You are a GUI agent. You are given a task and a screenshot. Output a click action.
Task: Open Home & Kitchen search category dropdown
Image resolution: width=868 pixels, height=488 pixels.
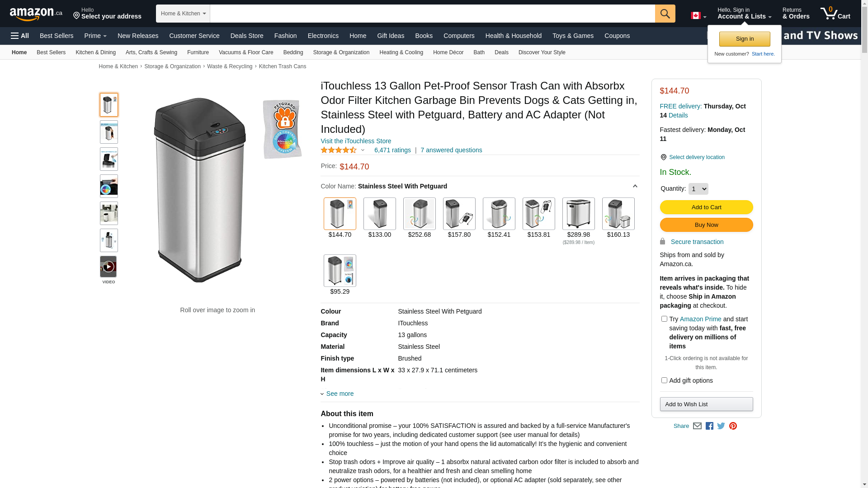pos(183,14)
